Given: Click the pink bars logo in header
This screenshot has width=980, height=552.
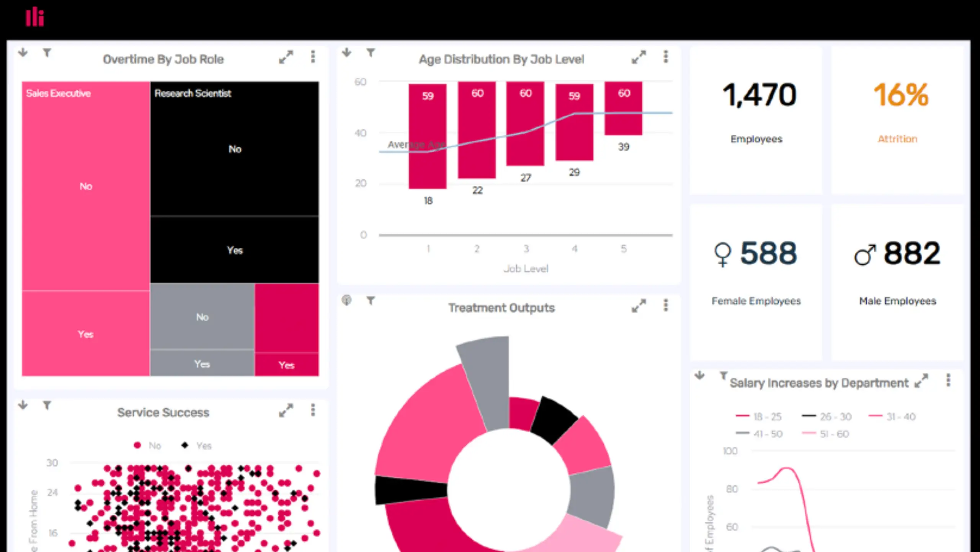Looking at the screenshot, I should point(35,17).
